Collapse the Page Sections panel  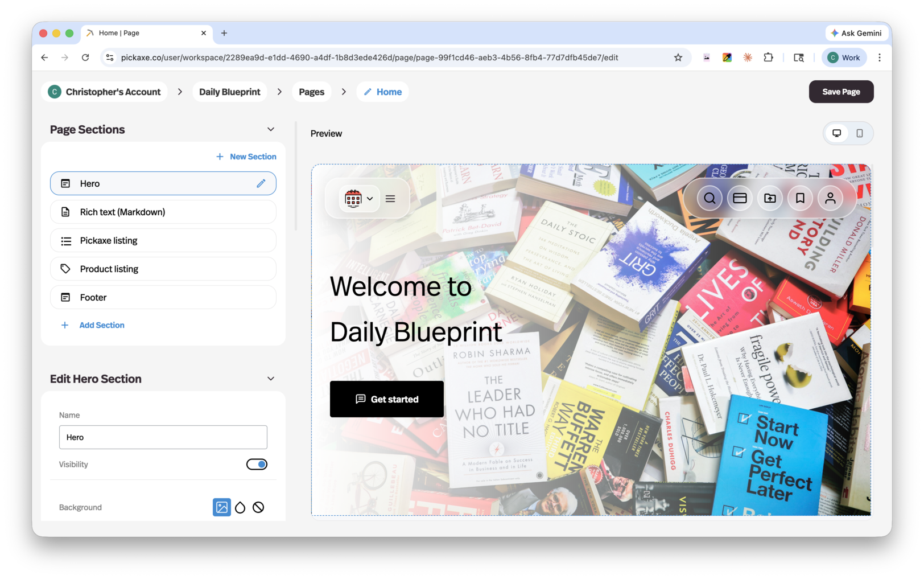pyautogui.click(x=271, y=129)
